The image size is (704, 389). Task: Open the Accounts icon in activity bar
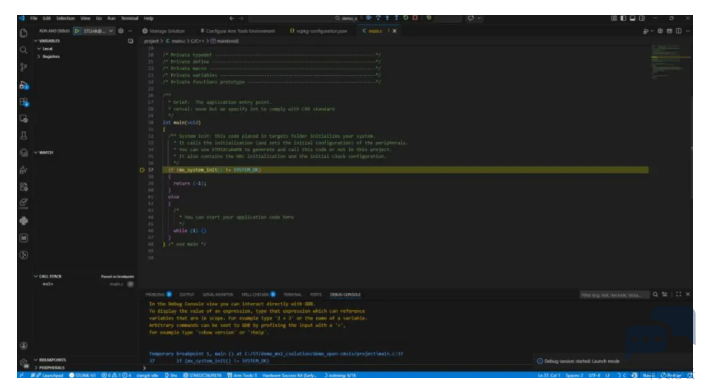coord(24,346)
